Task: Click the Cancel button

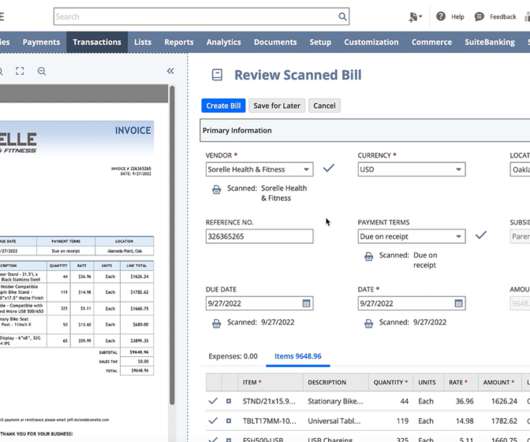Action: point(324,106)
